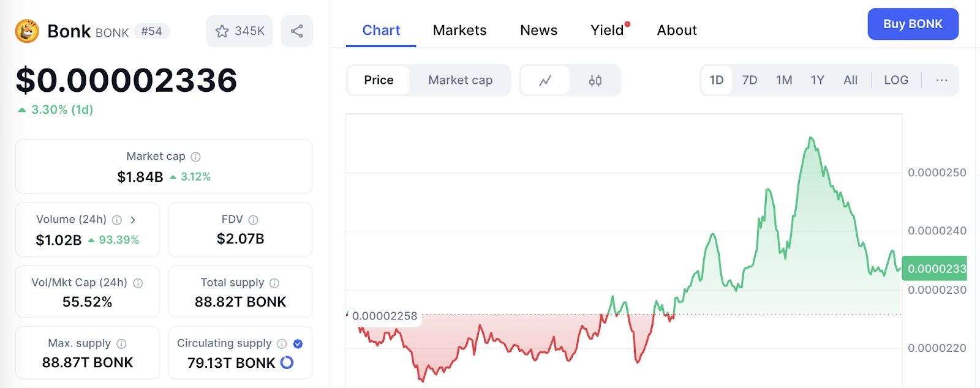Screen dimensions: 980x388
Task: Click the verified circulating supply badge
Action: [298, 344]
